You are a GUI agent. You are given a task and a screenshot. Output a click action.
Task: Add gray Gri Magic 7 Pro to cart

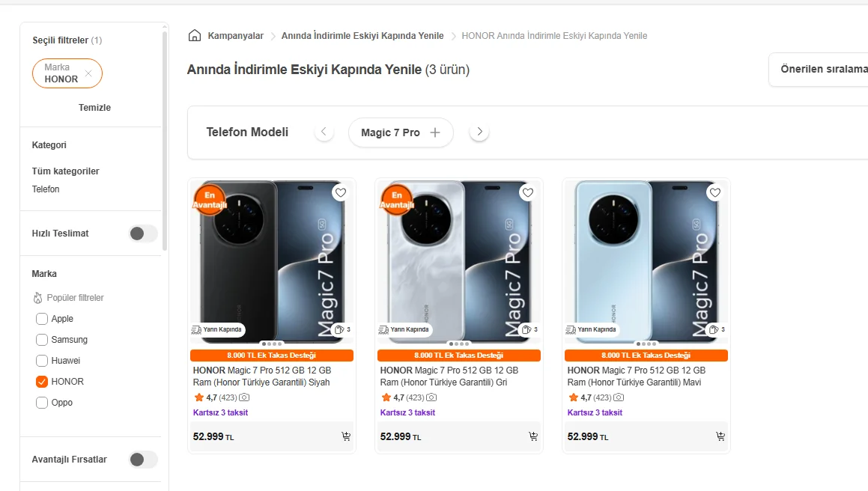click(x=533, y=436)
